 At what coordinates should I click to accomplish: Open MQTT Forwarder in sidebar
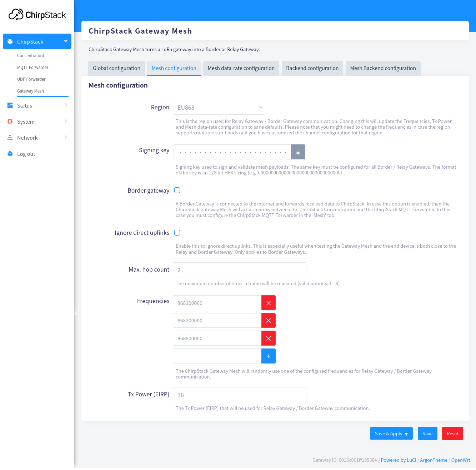point(33,68)
